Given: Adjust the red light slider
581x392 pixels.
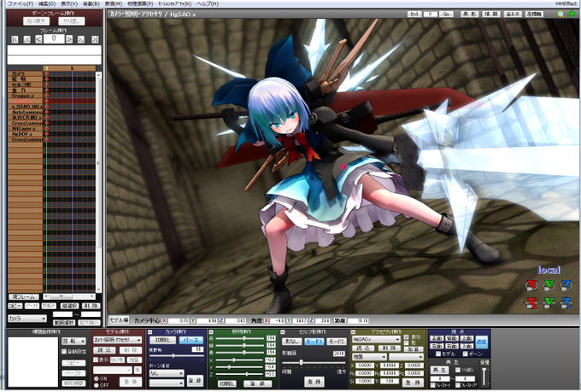Looking at the screenshot, I should click(x=240, y=338).
